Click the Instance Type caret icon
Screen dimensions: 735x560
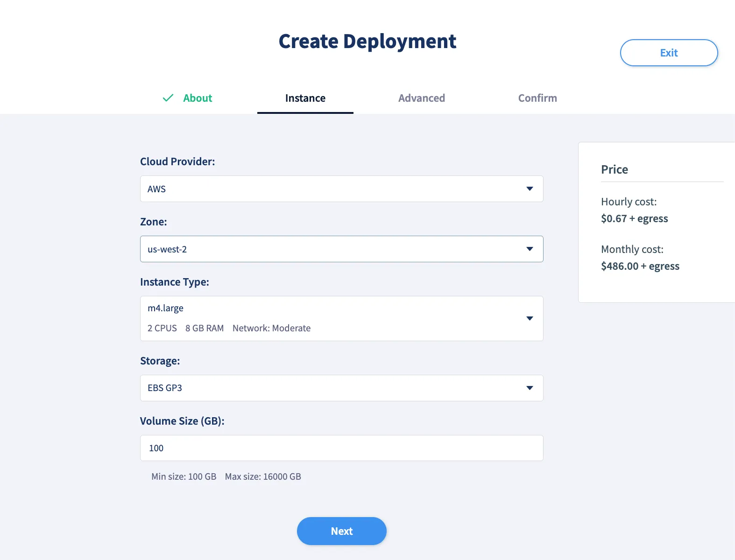point(530,319)
